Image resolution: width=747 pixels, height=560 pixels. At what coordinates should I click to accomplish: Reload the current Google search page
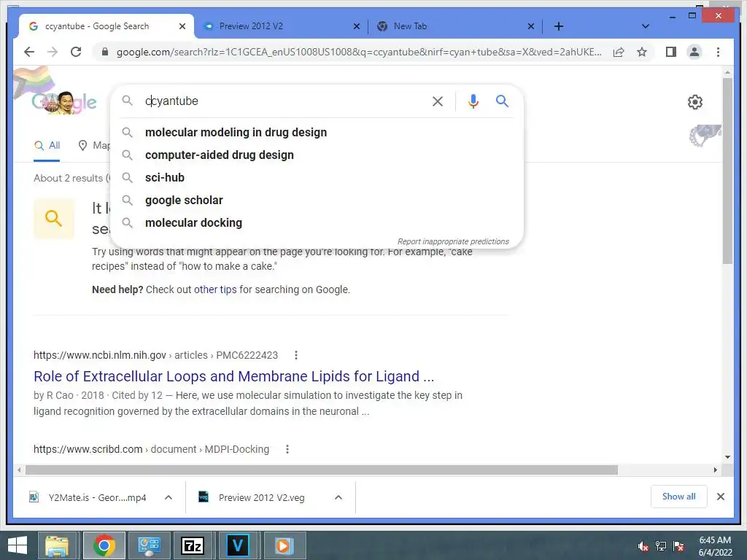coord(76,52)
